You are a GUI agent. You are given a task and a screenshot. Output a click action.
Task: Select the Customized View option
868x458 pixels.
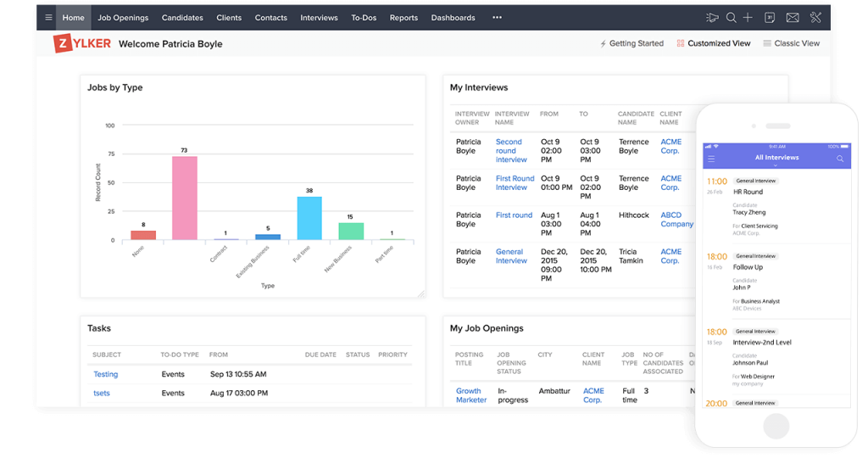[x=713, y=43]
